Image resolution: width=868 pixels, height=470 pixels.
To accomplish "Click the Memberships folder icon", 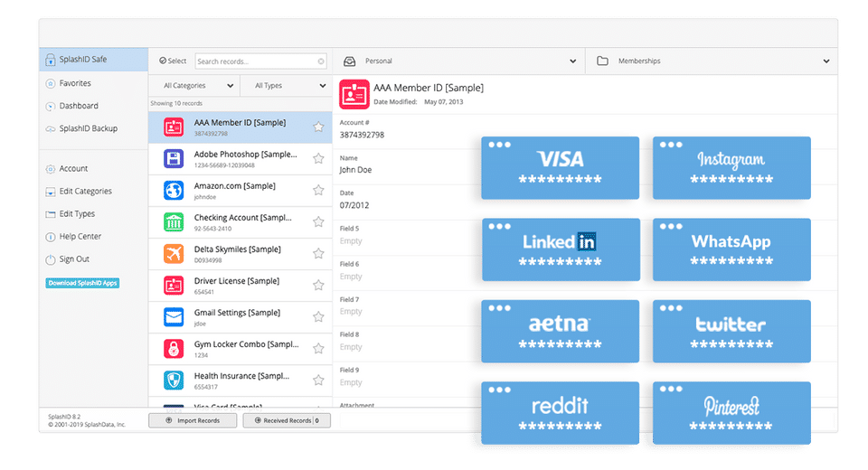I will click(x=602, y=61).
